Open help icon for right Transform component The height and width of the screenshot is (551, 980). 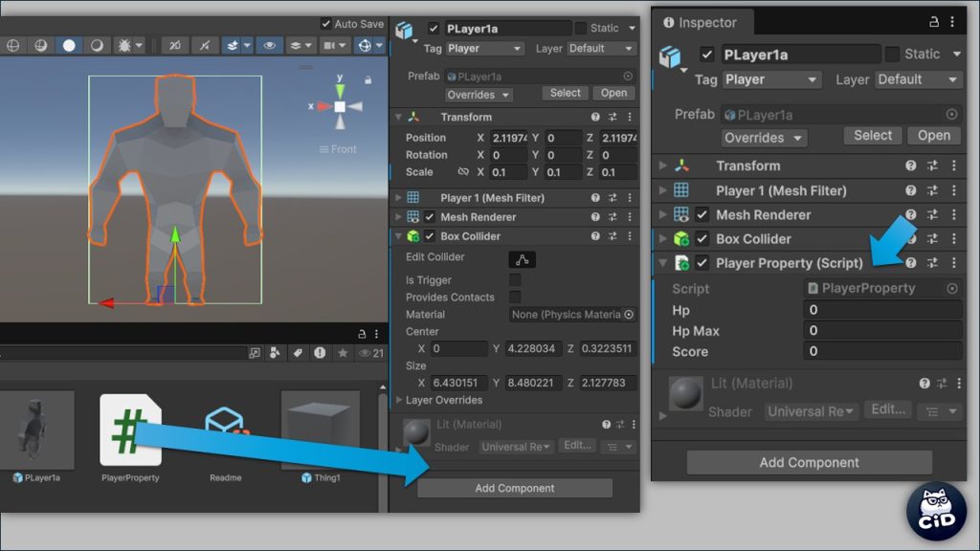pos(910,165)
